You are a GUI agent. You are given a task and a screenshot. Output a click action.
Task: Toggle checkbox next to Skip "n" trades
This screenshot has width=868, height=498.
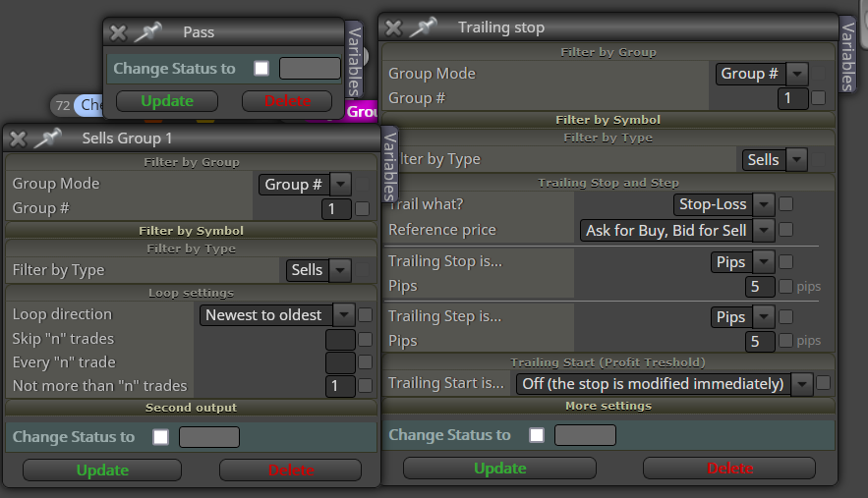point(365,339)
